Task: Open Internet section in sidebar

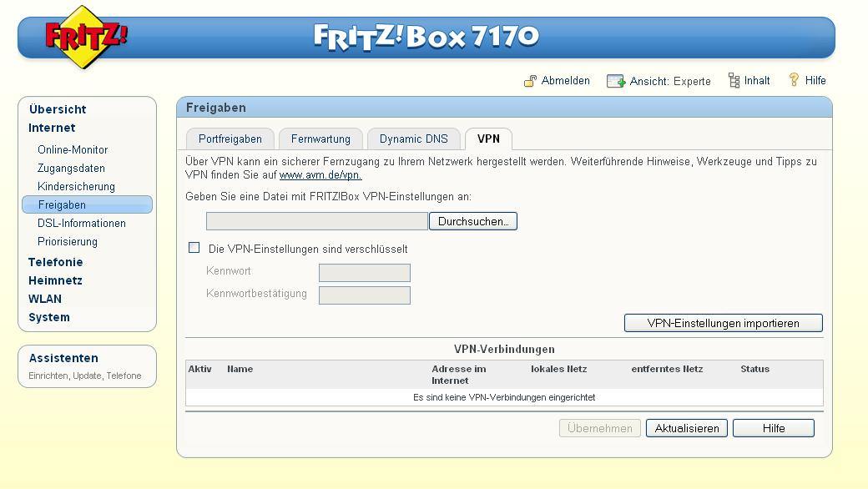Action: [x=52, y=128]
